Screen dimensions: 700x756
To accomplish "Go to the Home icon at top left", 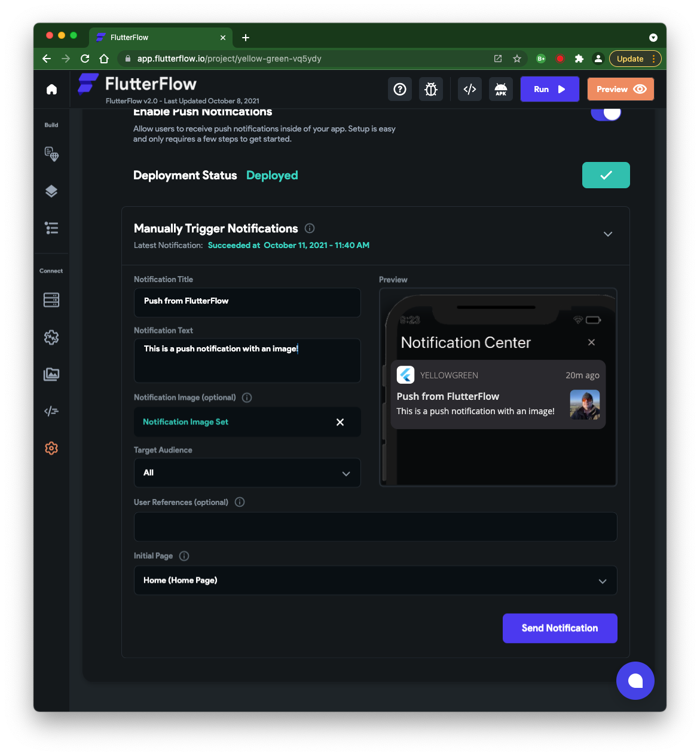I will point(51,88).
